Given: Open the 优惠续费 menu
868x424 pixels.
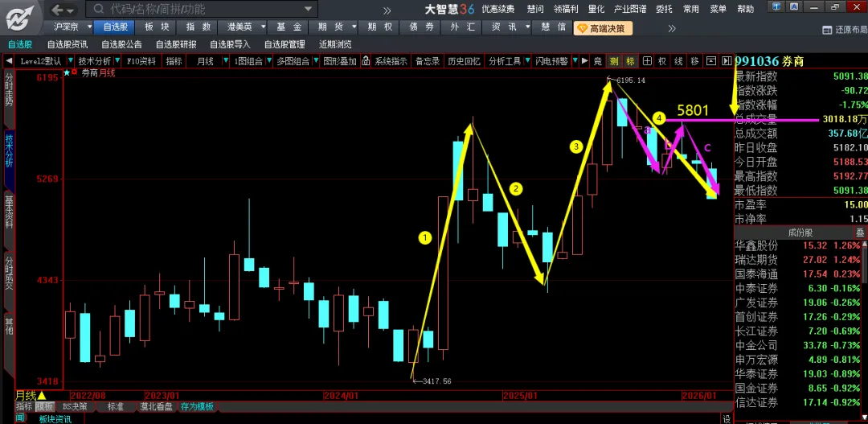Looking at the screenshot, I should point(498,9).
